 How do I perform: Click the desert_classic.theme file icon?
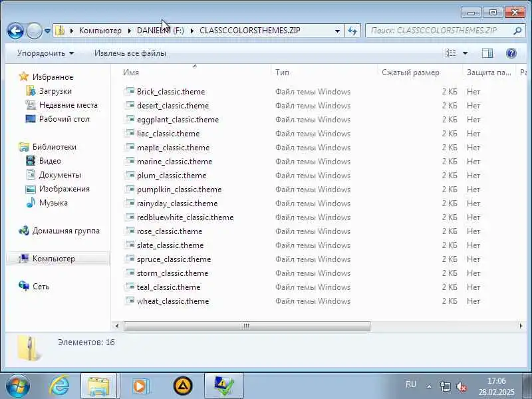(130, 105)
